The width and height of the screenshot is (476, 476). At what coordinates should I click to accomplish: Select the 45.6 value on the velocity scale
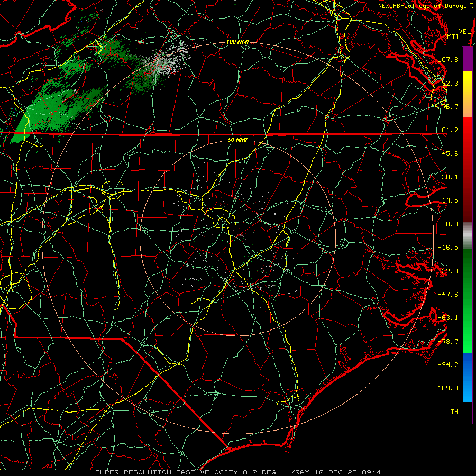click(450, 153)
